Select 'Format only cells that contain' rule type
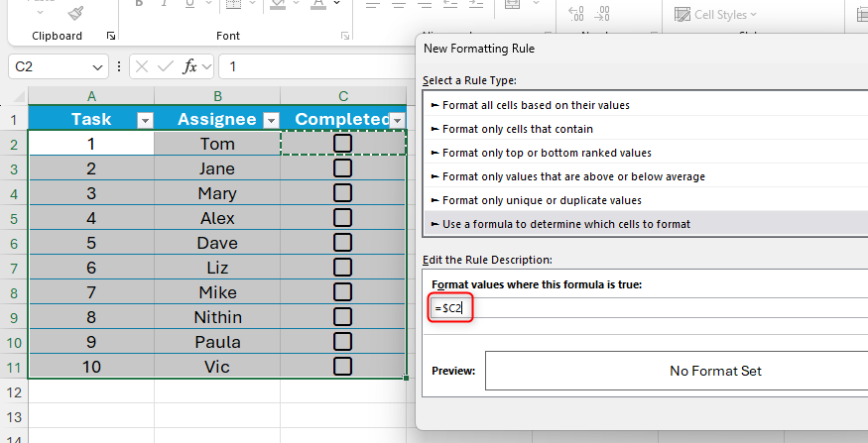Screen dimensions: 868x443 (517, 129)
